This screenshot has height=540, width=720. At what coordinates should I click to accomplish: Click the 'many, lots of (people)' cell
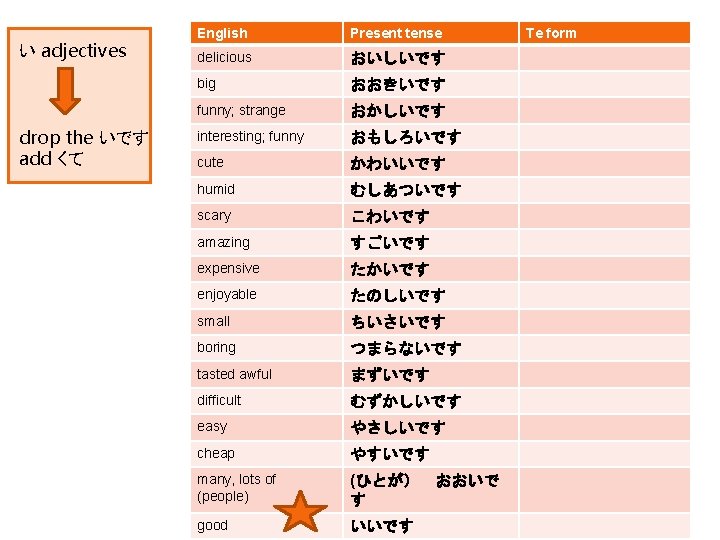(x=266, y=489)
